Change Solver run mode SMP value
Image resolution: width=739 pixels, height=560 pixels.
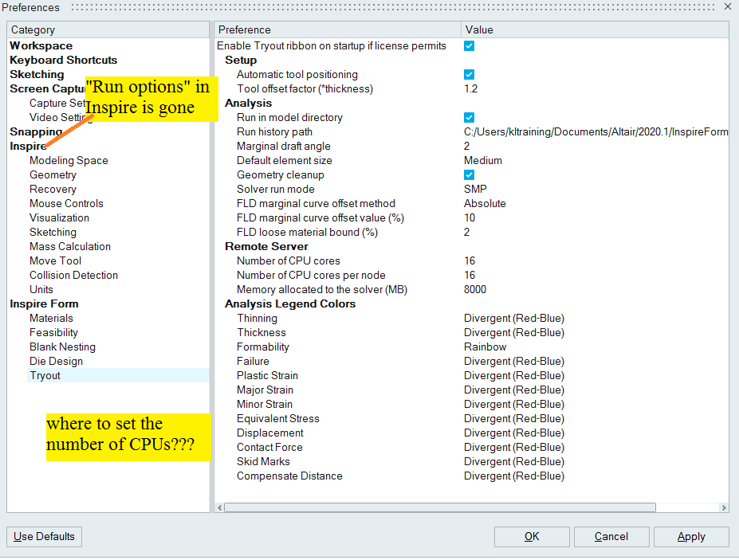pyautogui.click(x=475, y=190)
